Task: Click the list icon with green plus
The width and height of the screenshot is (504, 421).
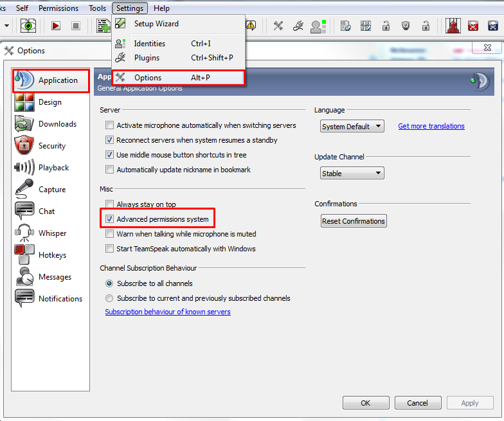Action: coord(104,26)
